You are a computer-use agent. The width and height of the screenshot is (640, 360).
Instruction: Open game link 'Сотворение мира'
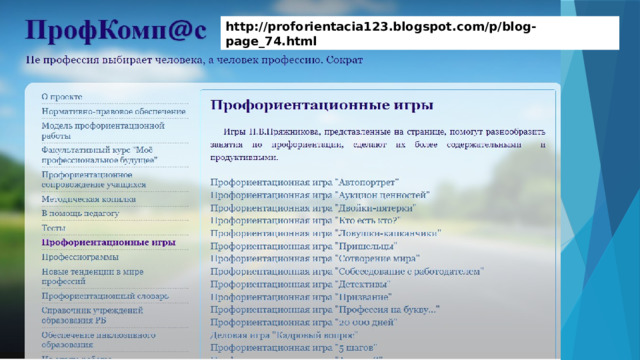315,258
